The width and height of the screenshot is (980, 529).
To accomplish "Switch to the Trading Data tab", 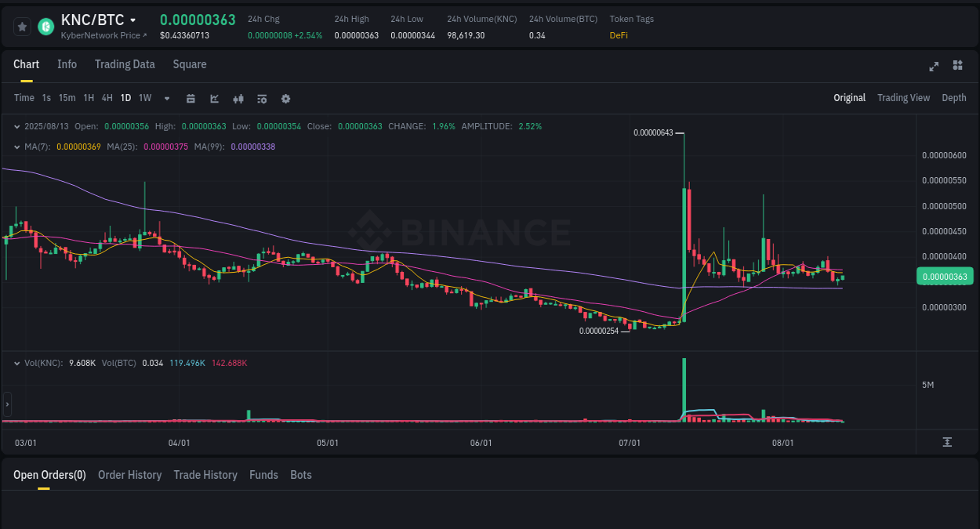I will 125,64.
